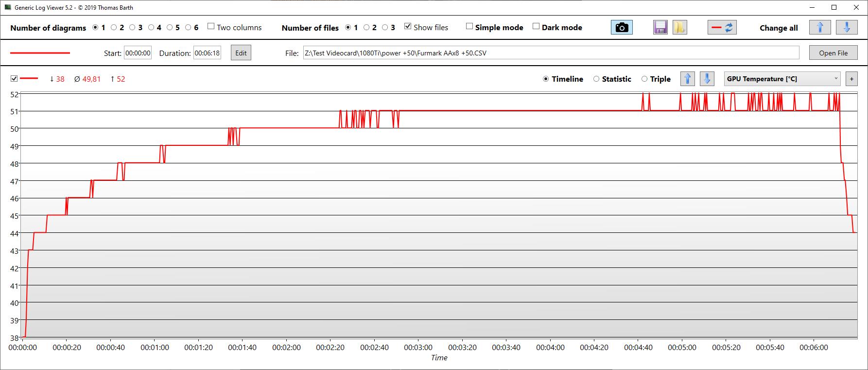Enable Simple mode checkbox
868x370 pixels.
pos(469,27)
